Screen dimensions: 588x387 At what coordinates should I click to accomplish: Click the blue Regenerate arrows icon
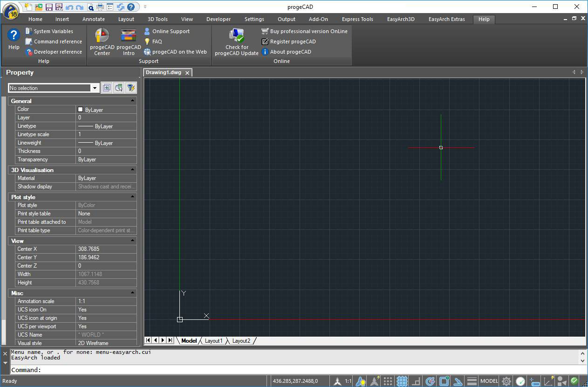[121, 7]
